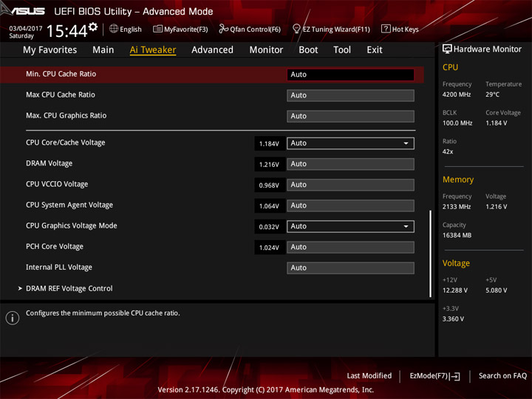
Task: Click the DRAM Voltage Auto field
Action: coord(350,164)
